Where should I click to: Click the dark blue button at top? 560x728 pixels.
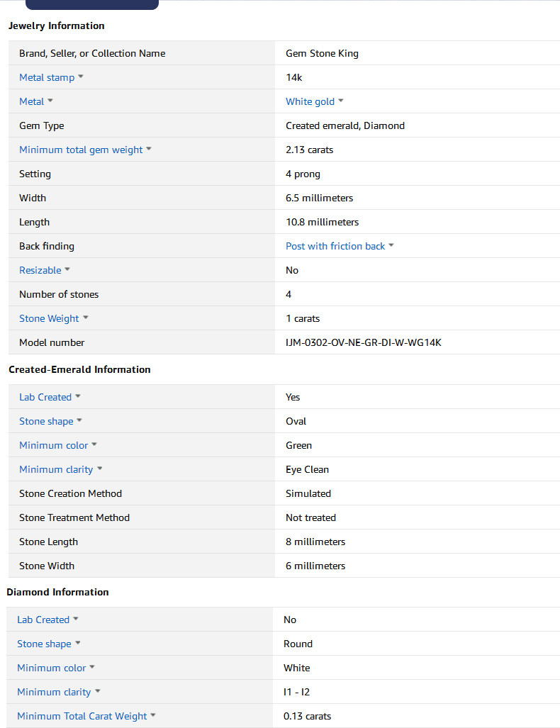coord(91,4)
